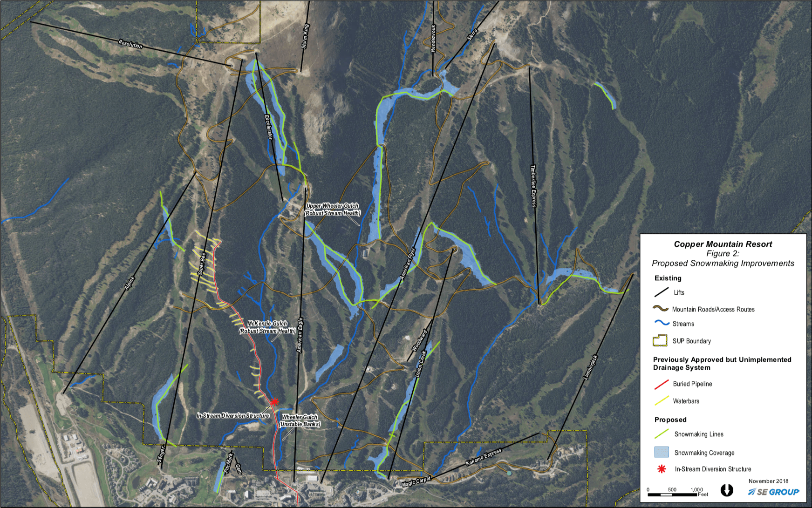Click the scale bar in legend

[673, 494]
